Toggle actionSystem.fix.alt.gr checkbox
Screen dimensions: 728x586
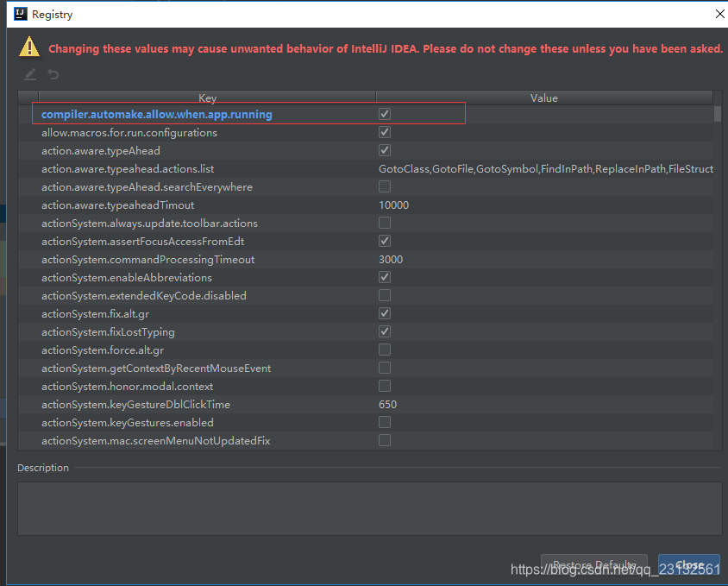click(385, 313)
